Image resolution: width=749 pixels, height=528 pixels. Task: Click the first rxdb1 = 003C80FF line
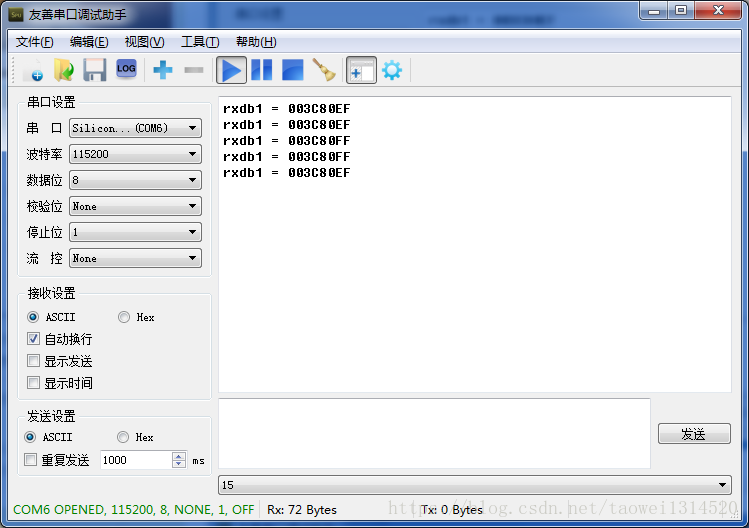tap(287, 140)
